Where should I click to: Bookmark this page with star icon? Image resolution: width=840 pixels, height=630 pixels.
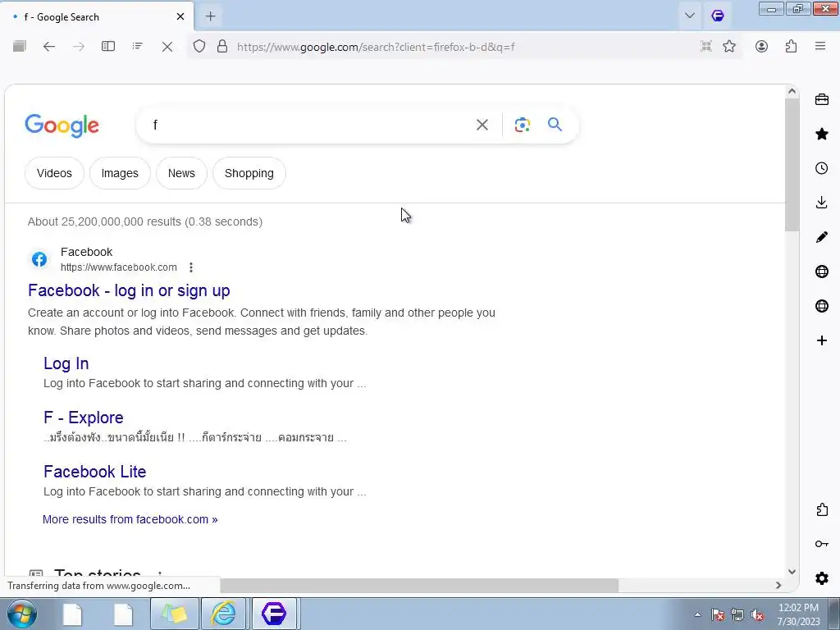pyautogui.click(x=729, y=47)
